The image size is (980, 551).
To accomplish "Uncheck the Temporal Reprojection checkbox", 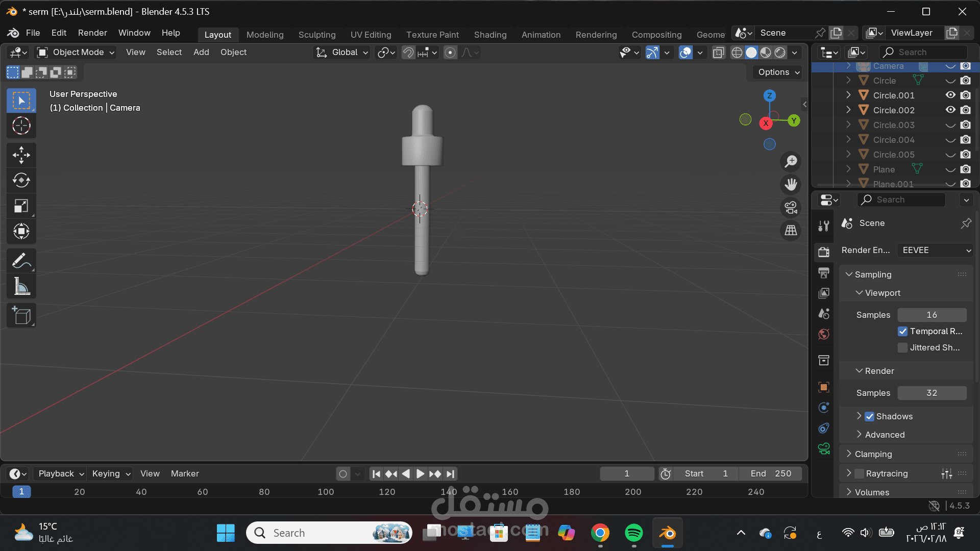I will pos(902,332).
